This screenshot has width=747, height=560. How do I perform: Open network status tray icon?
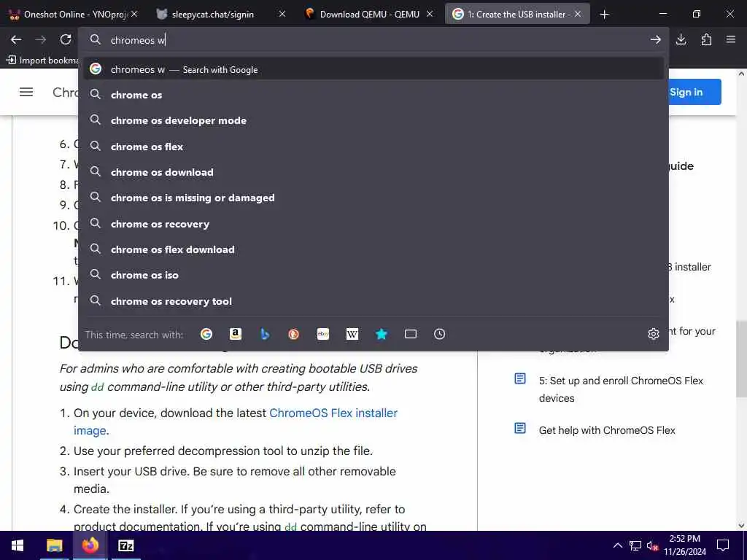click(x=635, y=545)
